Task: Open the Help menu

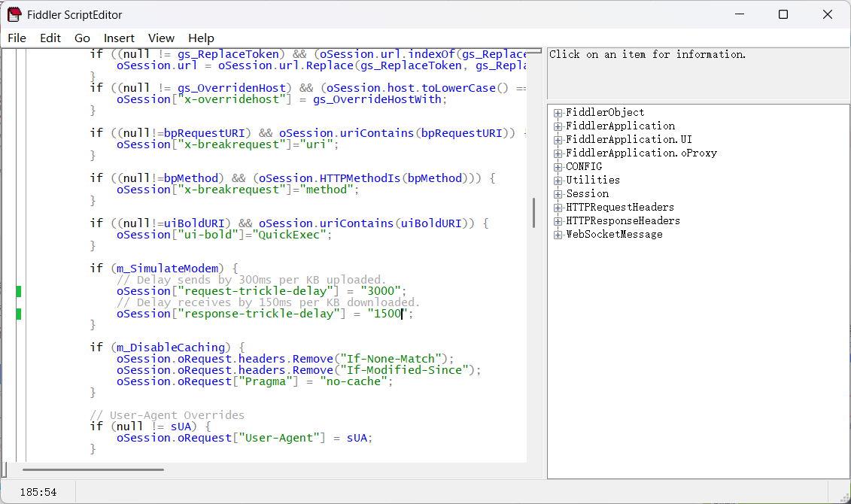Action: click(x=201, y=38)
